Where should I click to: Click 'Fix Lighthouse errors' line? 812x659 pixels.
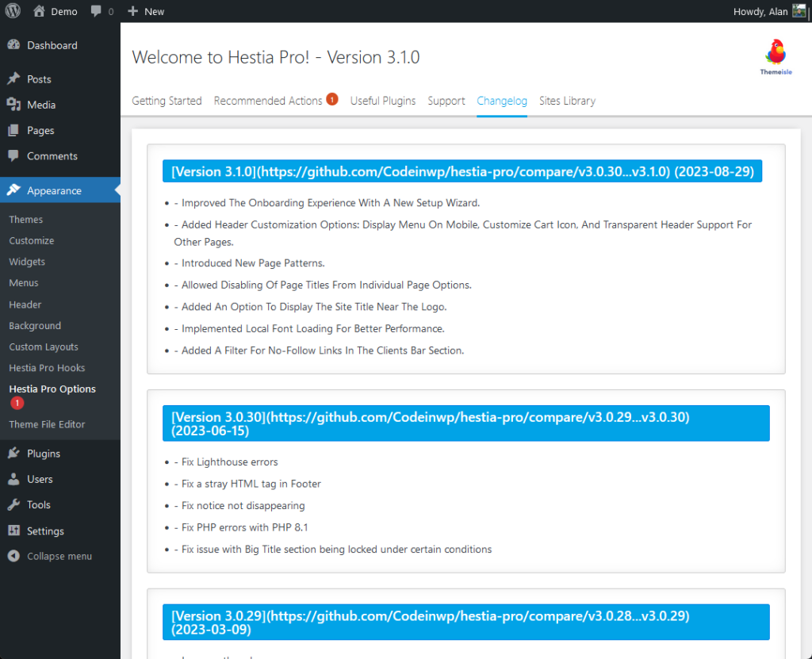coord(226,462)
